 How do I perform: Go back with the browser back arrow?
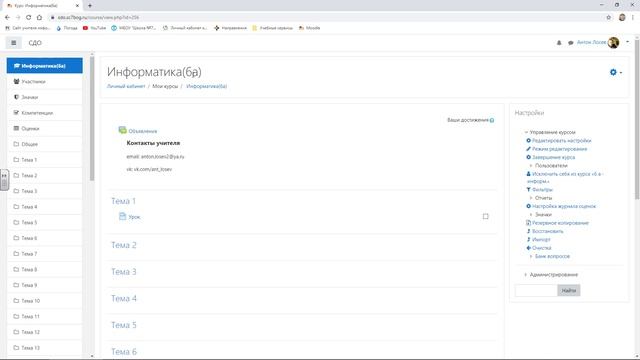pos(7,17)
